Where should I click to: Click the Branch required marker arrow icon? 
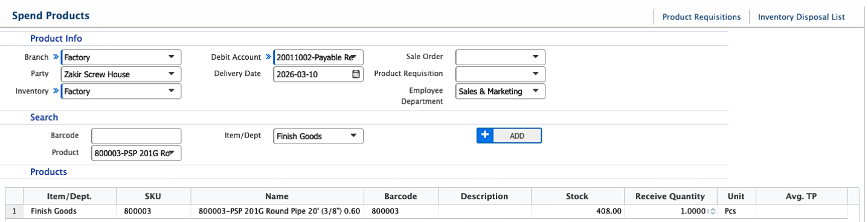click(56, 57)
